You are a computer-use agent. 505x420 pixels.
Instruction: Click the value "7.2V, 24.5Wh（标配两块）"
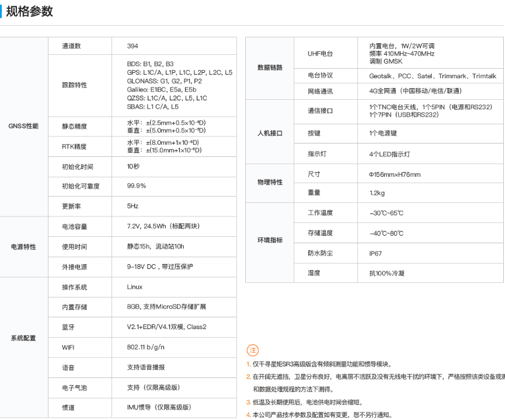[163, 226]
